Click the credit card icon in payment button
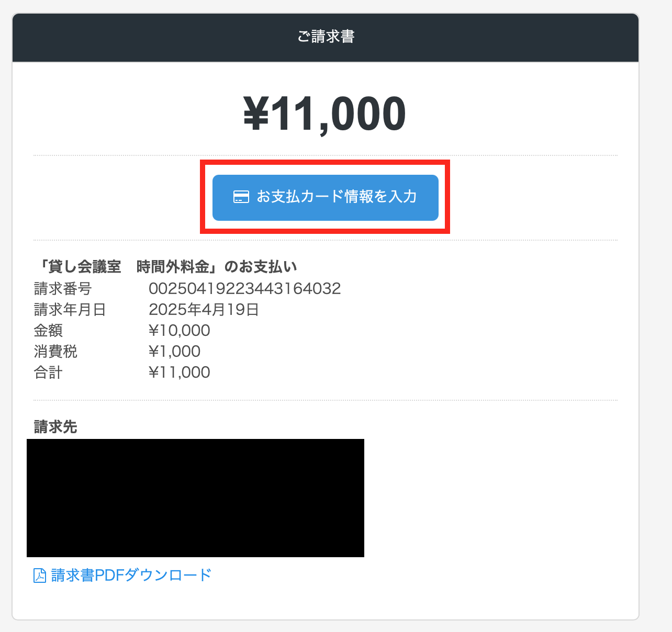The image size is (672, 632). point(241,197)
